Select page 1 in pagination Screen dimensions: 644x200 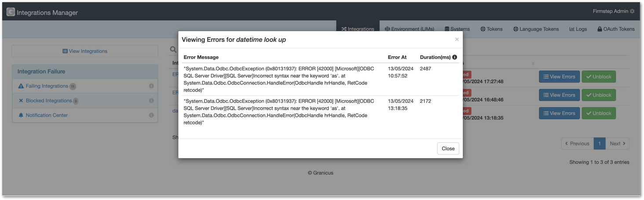click(600, 143)
